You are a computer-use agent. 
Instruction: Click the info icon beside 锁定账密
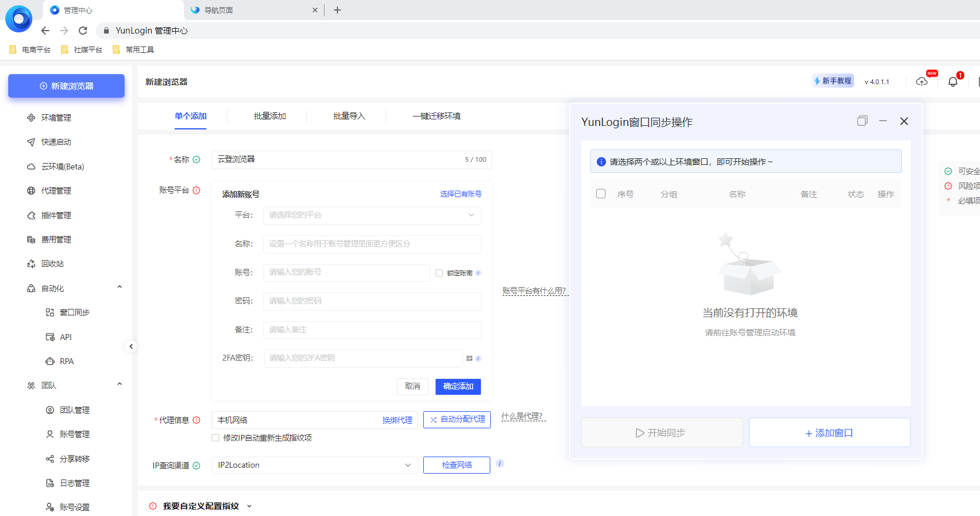click(x=479, y=273)
